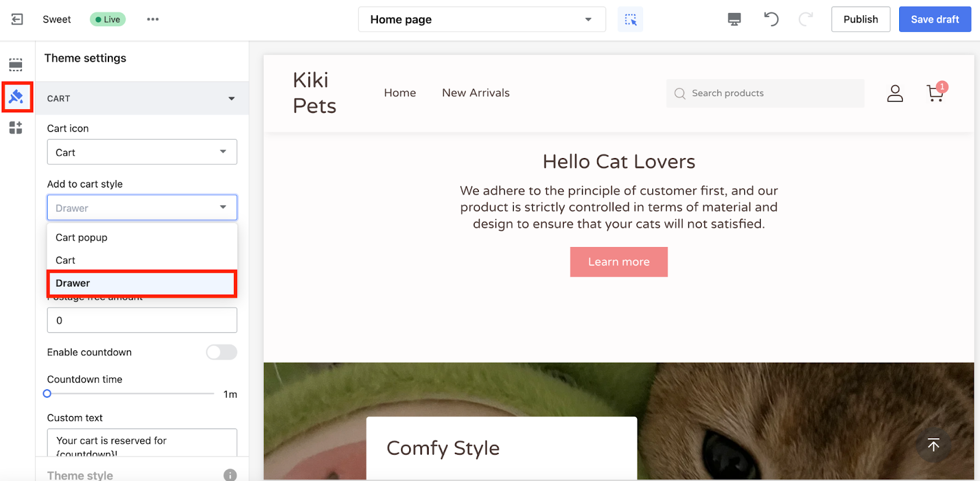The width and height of the screenshot is (980, 481).
Task: Click the redo arrow icon
Action: click(806, 20)
